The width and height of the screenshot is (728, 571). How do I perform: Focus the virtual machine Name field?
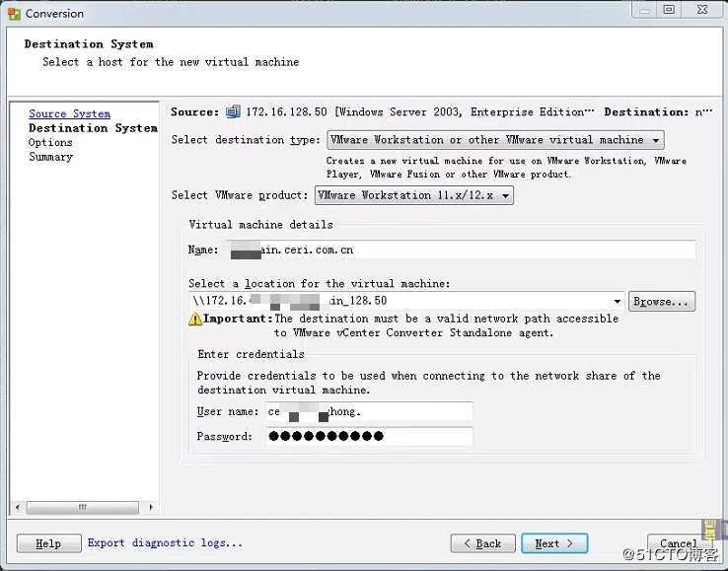click(x=463, y=250)
